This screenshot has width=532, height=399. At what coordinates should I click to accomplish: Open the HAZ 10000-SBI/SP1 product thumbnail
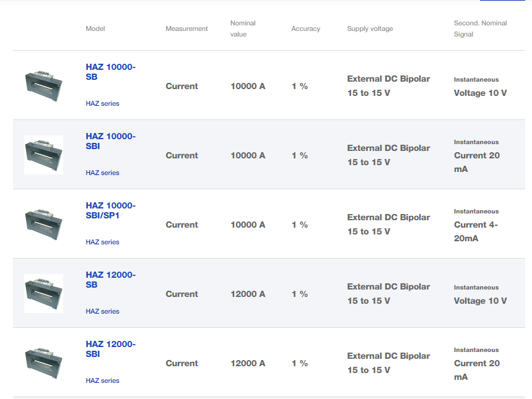pyautogui.click(x=43, y=224)
